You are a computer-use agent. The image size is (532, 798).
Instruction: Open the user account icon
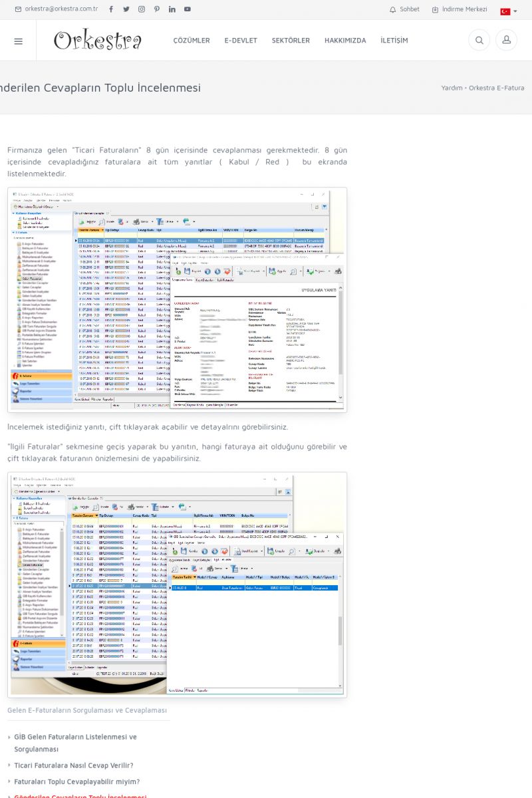click(x=506, y=41)
